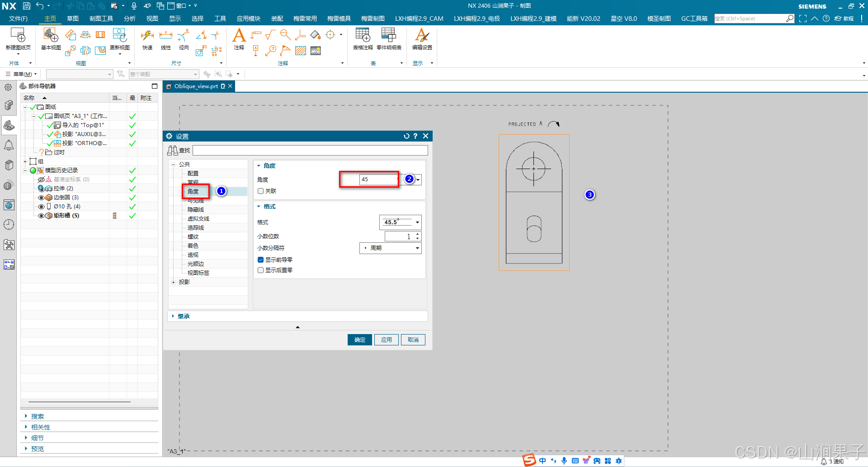
Task: Toggle visibility eye of 拉伸 (2)
Action: (x=41, y=189)
